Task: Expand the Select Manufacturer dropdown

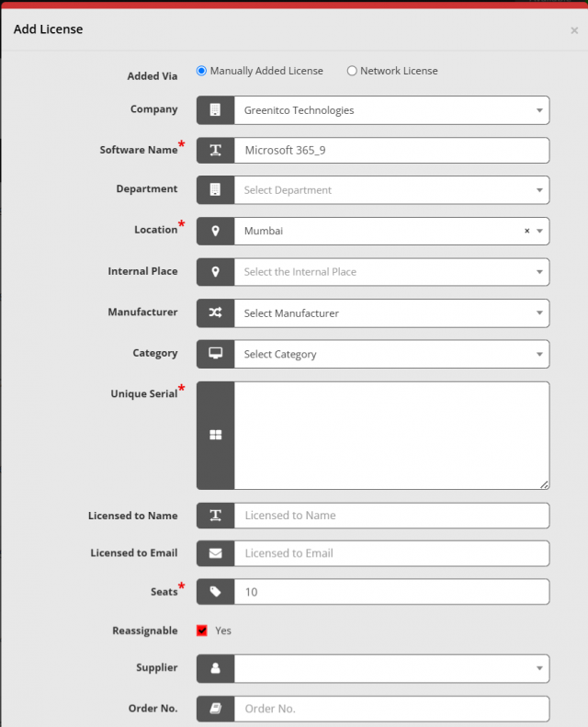Action: [x=391, y=313]
